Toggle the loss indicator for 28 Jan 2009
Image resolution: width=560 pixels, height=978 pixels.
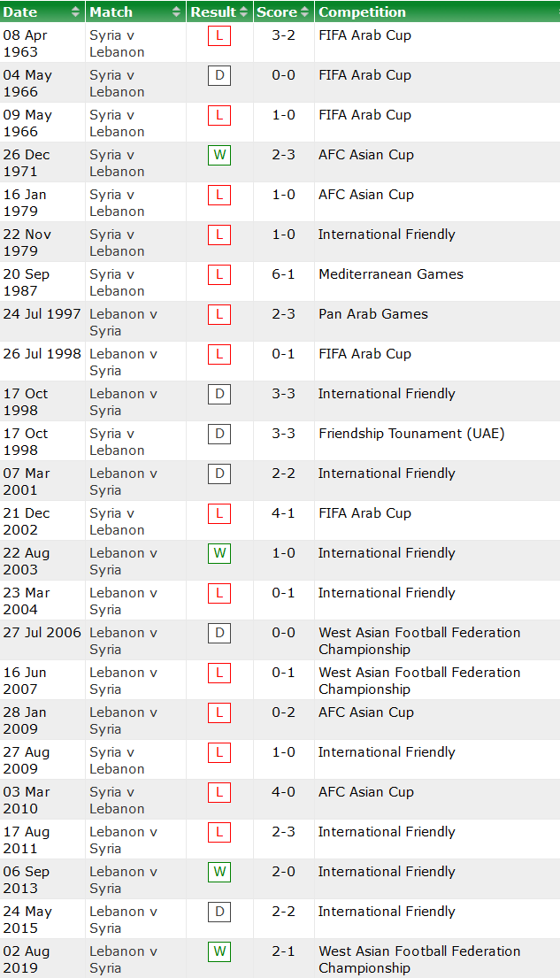(x=219, y=712)
